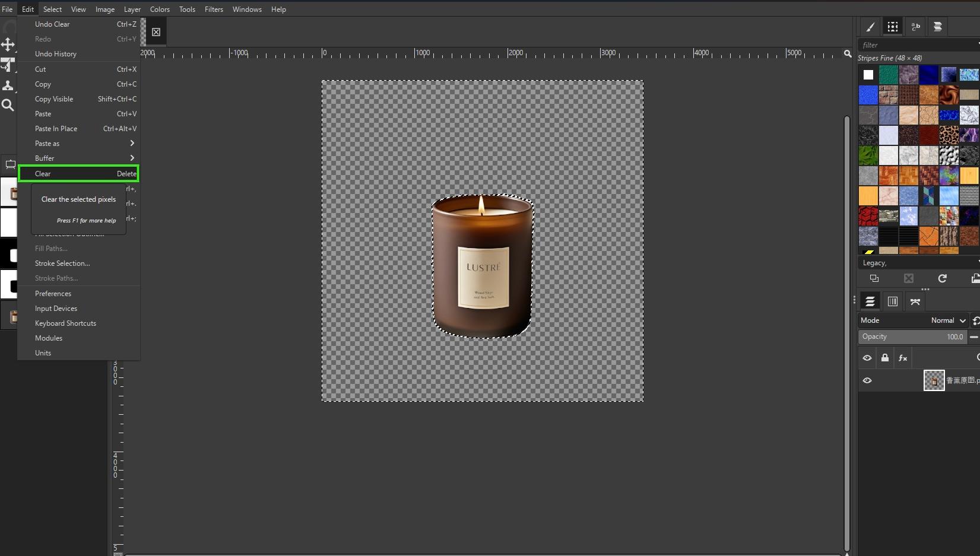This screenshot has height=556, width=980.
Task: Open Preferences from the Edit menu
Action: [79, 294]
